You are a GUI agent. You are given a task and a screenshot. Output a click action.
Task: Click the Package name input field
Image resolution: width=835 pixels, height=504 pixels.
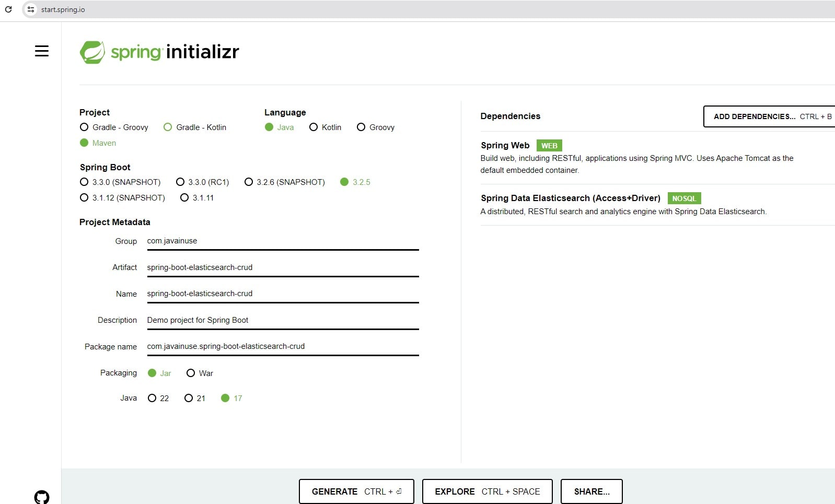[x=283, y=347]
